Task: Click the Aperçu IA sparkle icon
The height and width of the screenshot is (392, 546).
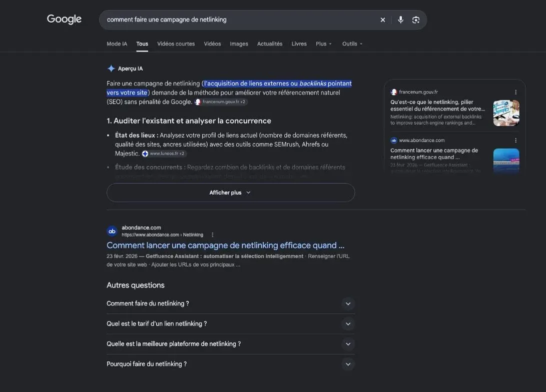Action: tap(111, 68)
